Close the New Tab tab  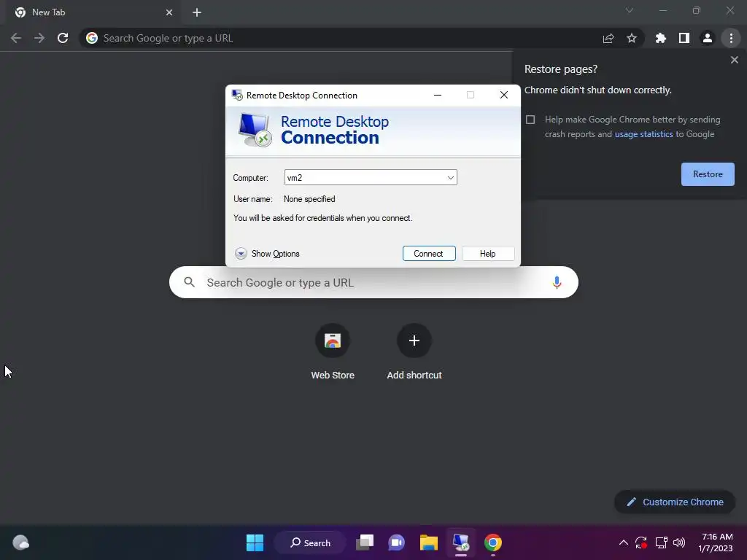click(x=169, y=12)
